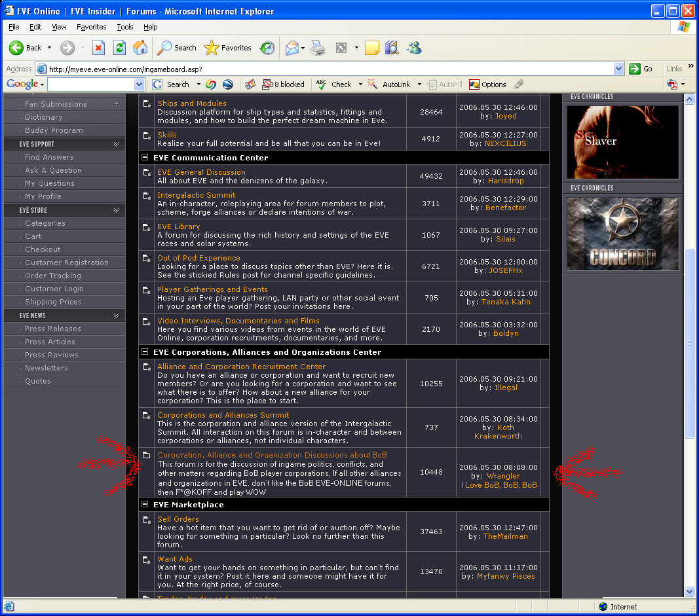699x616 pixels.
Task: Expand the Fan Submissions plus sign
Action: pos(117,104)
